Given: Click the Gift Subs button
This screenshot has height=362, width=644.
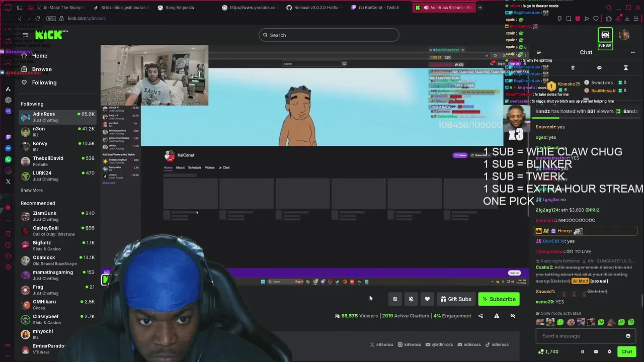Looking at the screenshot, I should tap(456, 299).
